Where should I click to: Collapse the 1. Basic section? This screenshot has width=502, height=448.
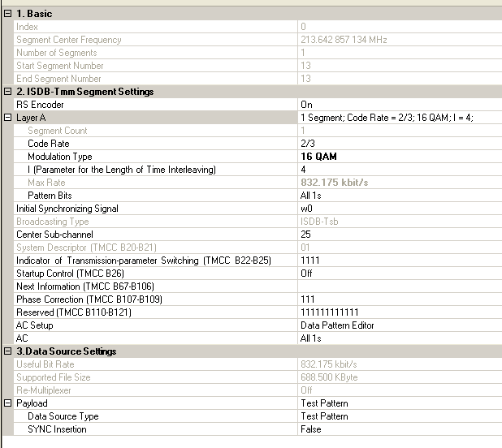(7, 14)
